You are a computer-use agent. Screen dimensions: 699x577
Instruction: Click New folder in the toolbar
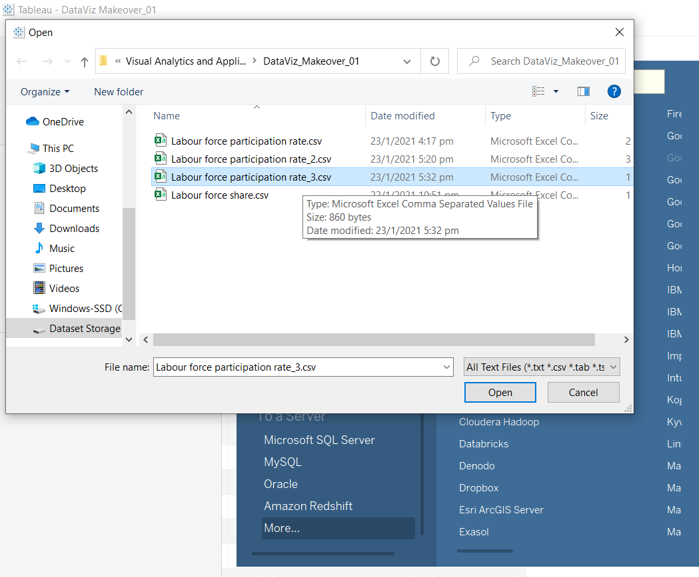118,92
